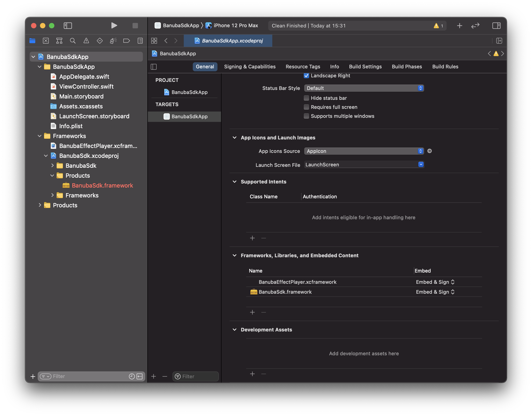Image resolution: width=532 pixels, height=416 pixels.
Task: Click the warning count in activity bar
Action: (x=439, y=26)
